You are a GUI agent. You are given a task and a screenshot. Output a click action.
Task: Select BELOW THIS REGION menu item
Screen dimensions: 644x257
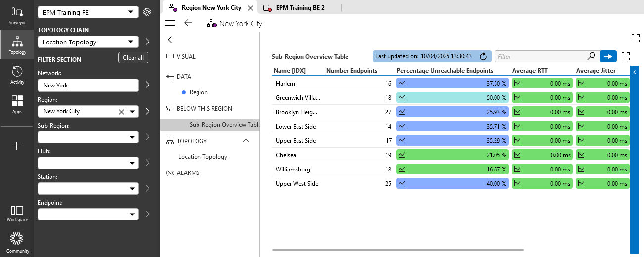[x=198, y=109]
